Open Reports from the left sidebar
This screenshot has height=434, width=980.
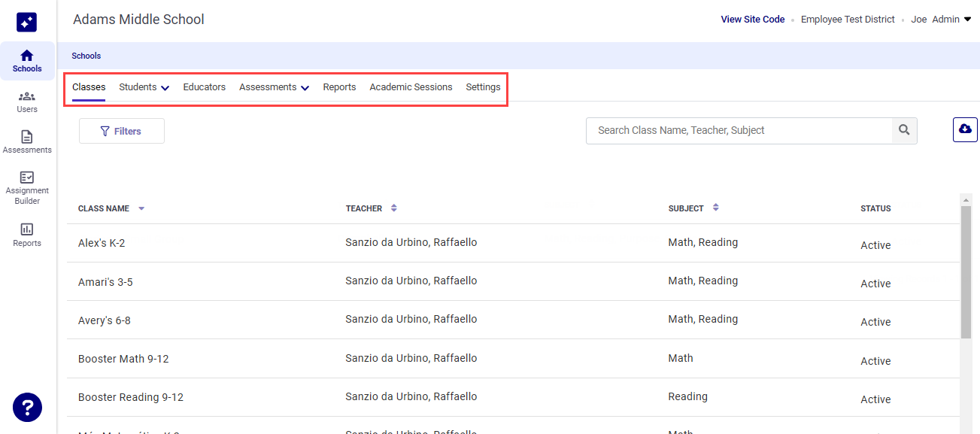27,235
